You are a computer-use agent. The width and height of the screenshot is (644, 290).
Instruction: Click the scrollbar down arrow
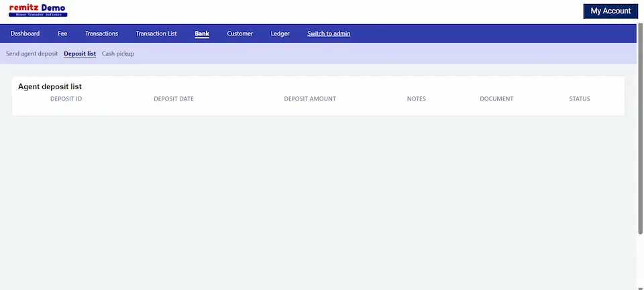(x=640, y=288)
